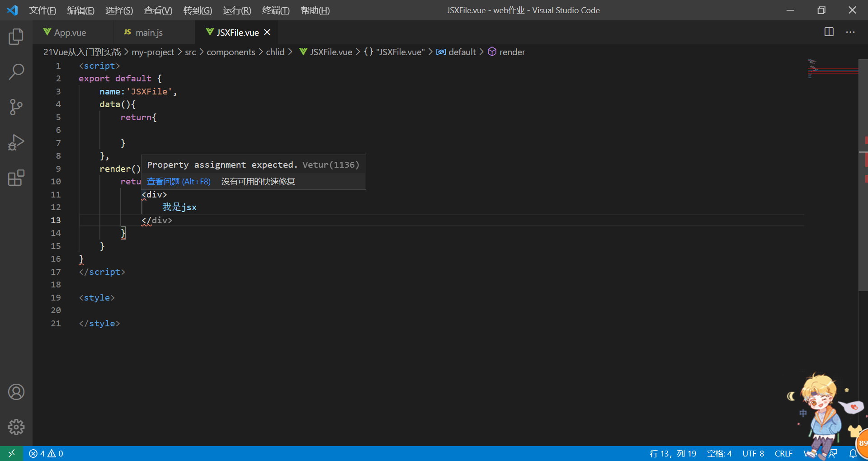Open the 选择(S) menu

tap(119, 10)
